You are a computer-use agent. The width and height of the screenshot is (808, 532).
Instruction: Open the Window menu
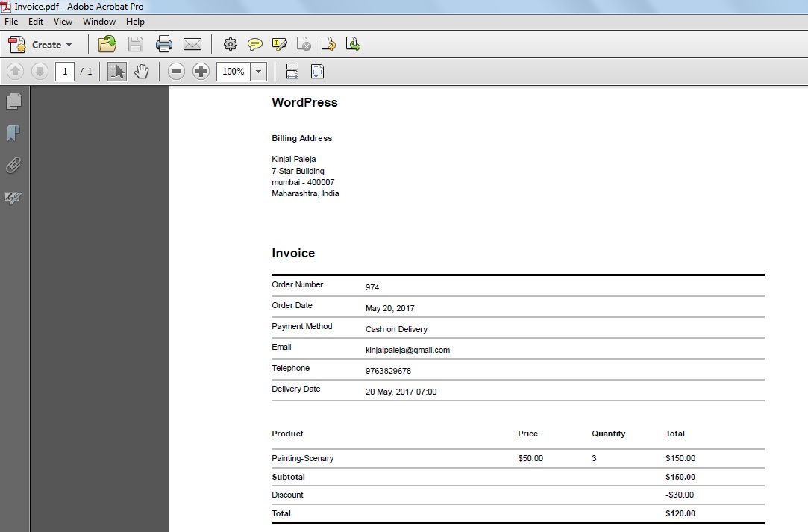[99, 22]
